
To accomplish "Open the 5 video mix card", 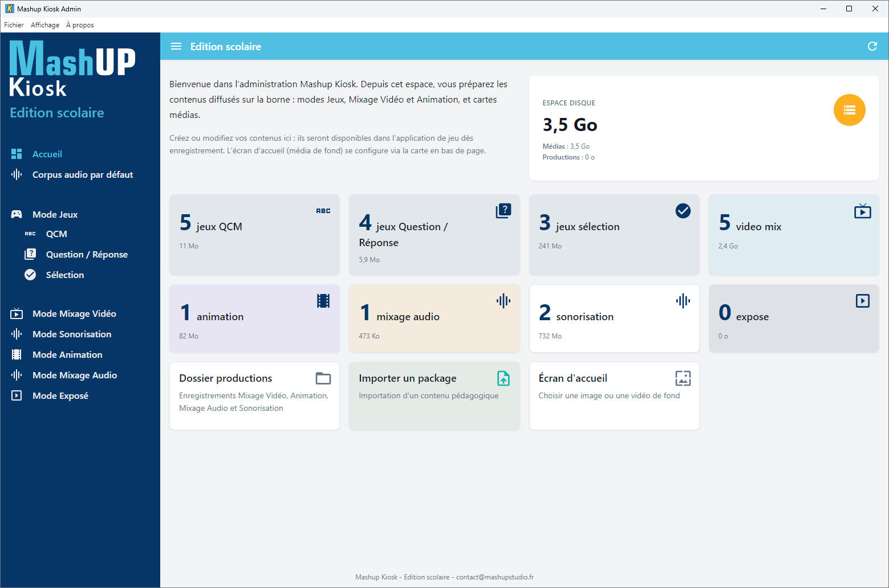I will tap(794, 235).
